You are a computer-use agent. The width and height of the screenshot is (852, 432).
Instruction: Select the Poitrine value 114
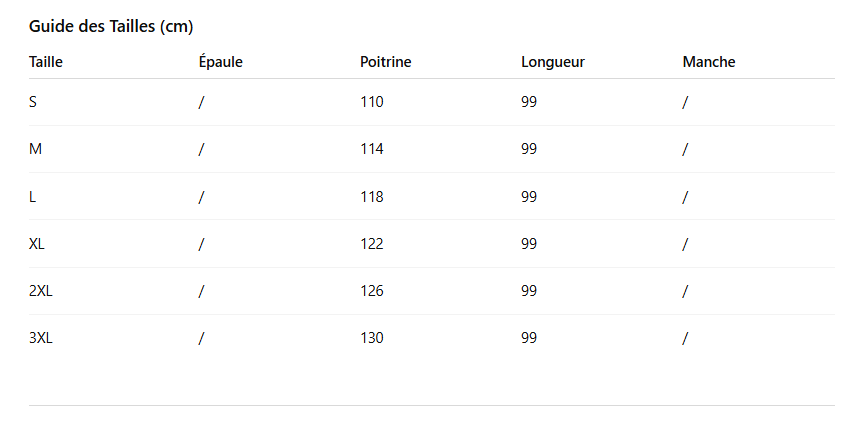[x=372, y=149]
